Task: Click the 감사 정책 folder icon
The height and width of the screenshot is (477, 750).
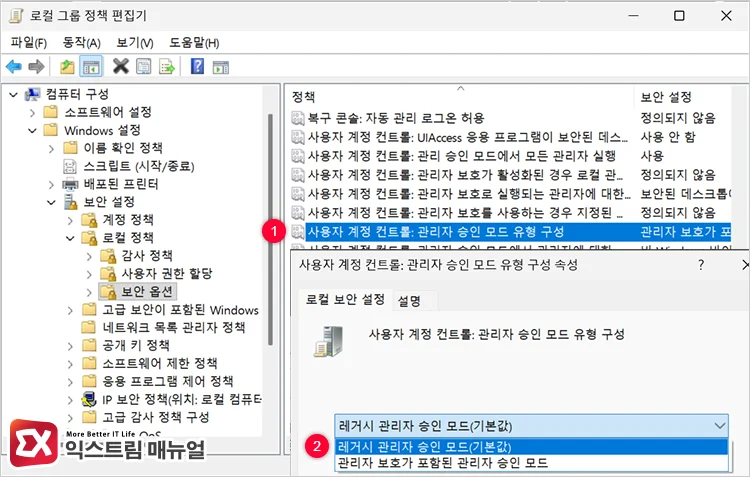Action: (x=108, y=256)
